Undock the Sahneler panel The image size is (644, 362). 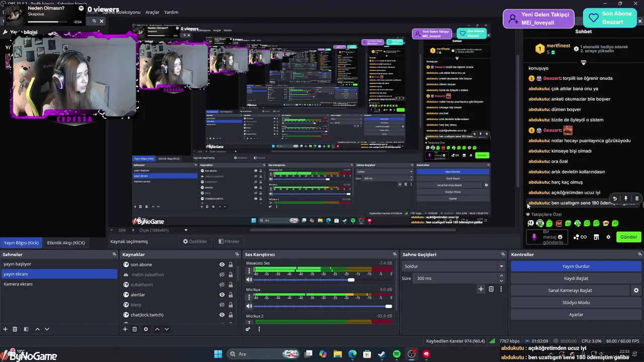[114, 254]
